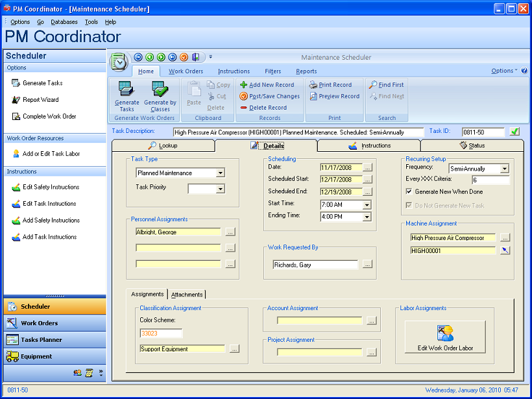Switch to the Reports ribbon tab
This screenshot has width=532, height=399.
(x=306, y=71)
